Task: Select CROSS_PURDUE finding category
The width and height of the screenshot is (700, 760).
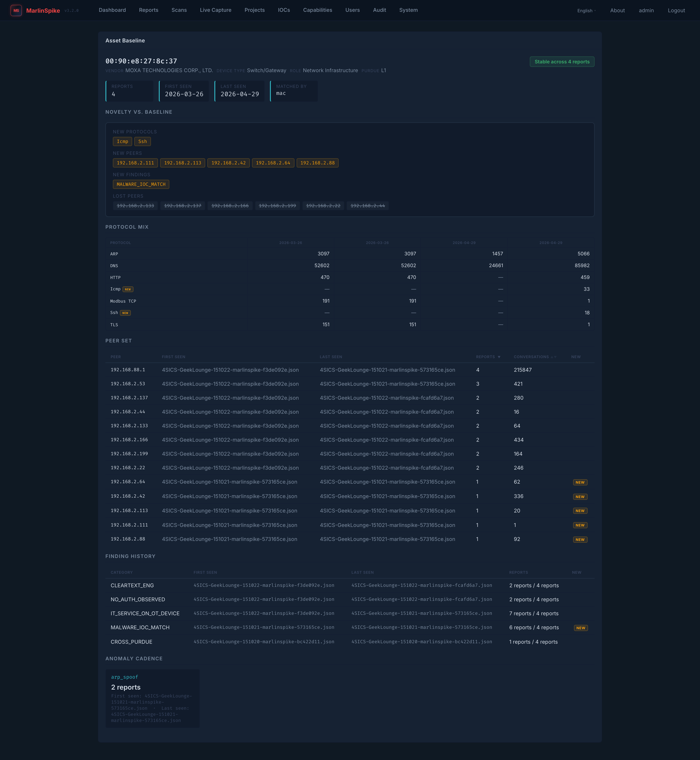Action: (131, 642)
